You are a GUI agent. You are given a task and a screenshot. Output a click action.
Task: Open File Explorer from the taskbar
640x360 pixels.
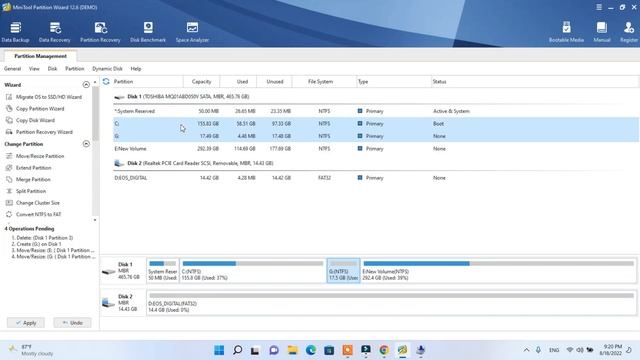293,350
